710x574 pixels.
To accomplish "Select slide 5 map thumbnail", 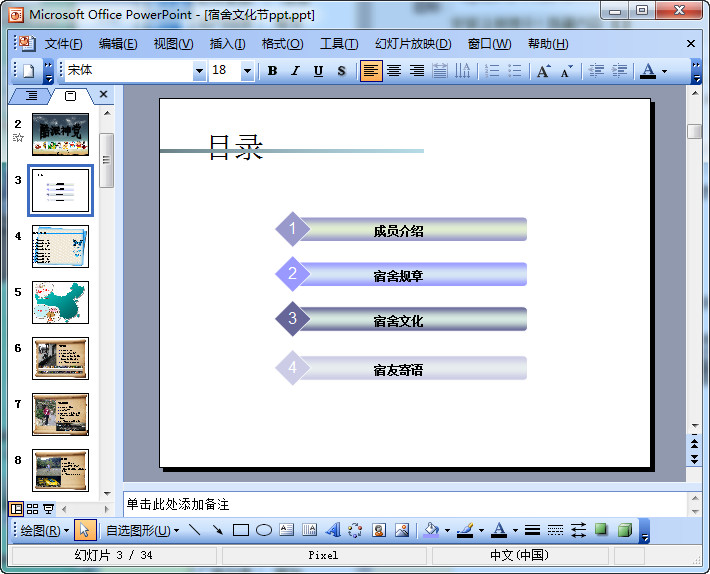I will pos(60,302).
